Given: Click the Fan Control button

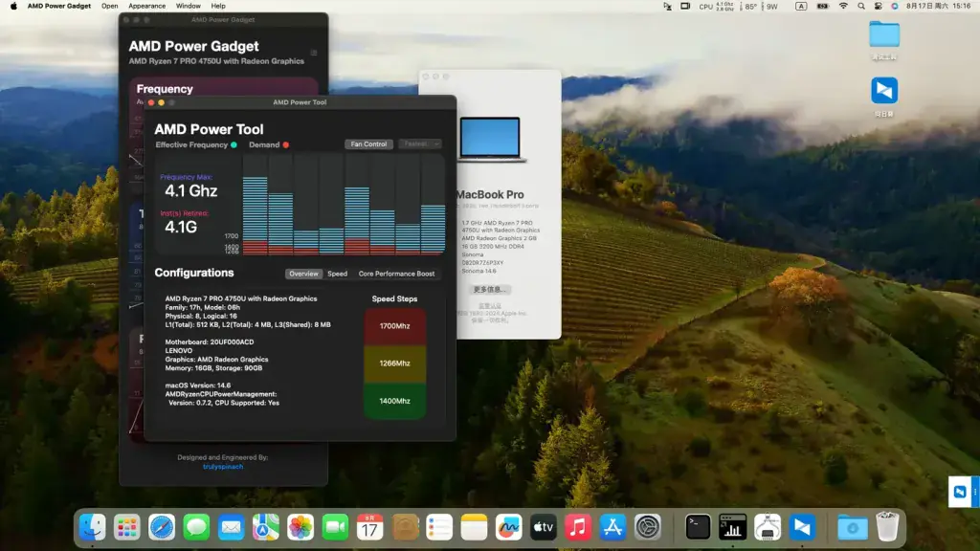Looking at the screenshot, I should point(368,144).
